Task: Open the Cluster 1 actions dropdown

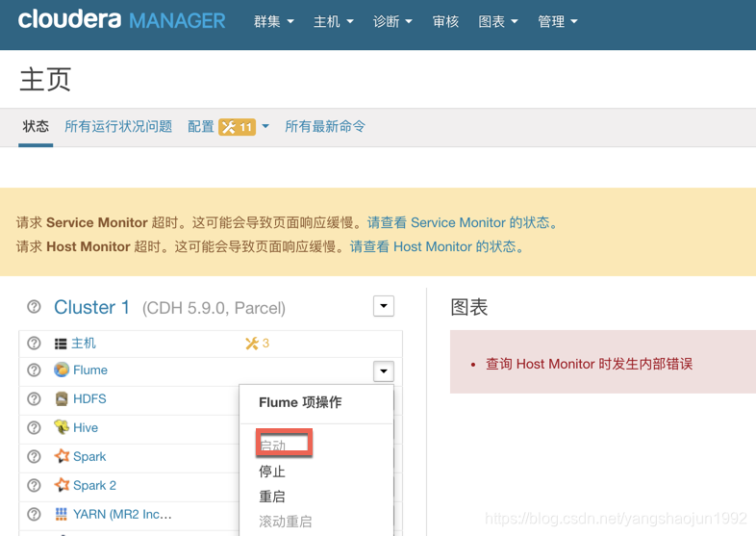Action: point(384,306)
